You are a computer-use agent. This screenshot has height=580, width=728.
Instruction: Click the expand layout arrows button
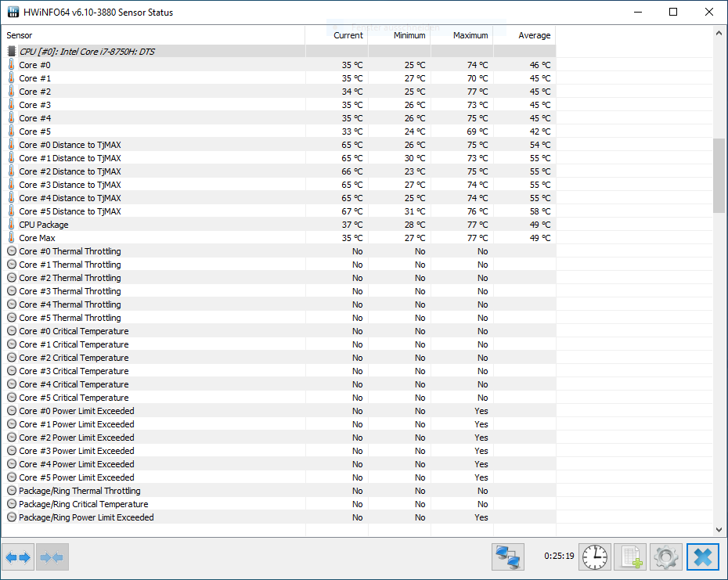pyautogui.click(x=18, y=557)
